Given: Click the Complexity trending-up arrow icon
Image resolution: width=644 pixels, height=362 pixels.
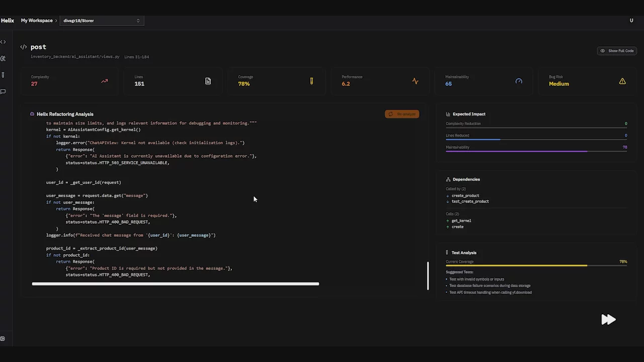Looking at the screenshot, I should click(104, 81).
